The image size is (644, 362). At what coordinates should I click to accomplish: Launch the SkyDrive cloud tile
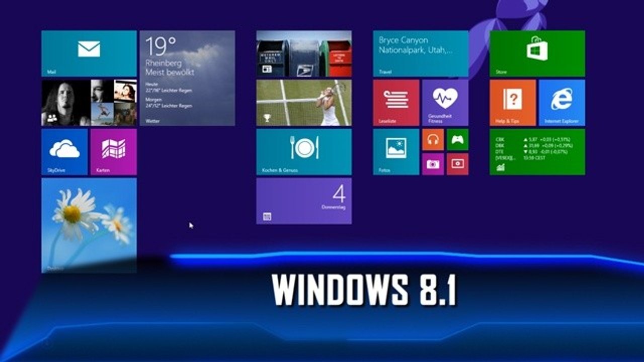pyautogui.click(x=64, y=152)
